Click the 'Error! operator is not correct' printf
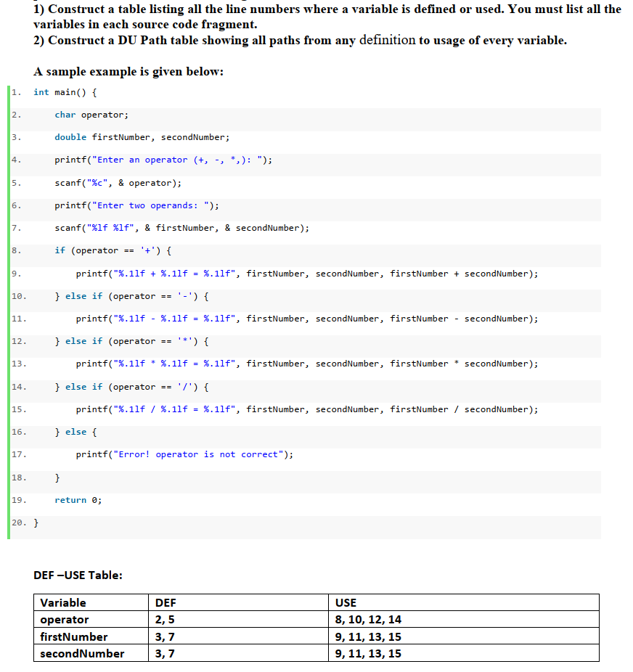 coord(184,455)
